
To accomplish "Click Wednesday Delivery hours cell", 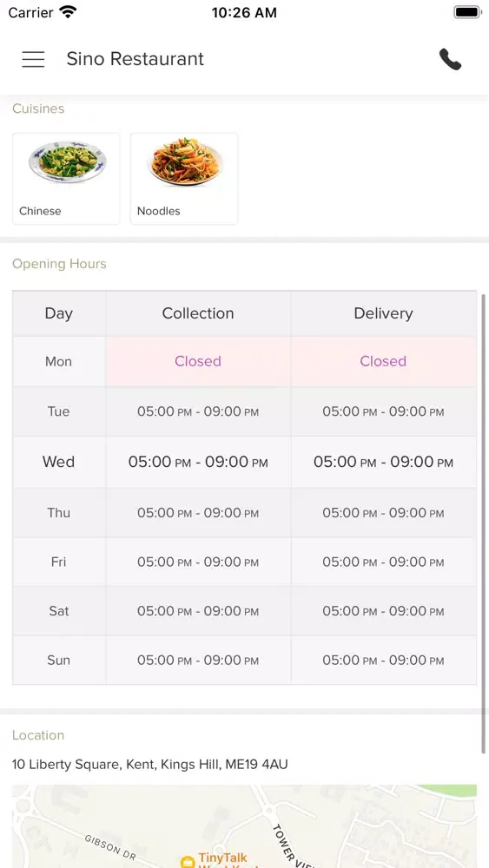I will [383, 462].
